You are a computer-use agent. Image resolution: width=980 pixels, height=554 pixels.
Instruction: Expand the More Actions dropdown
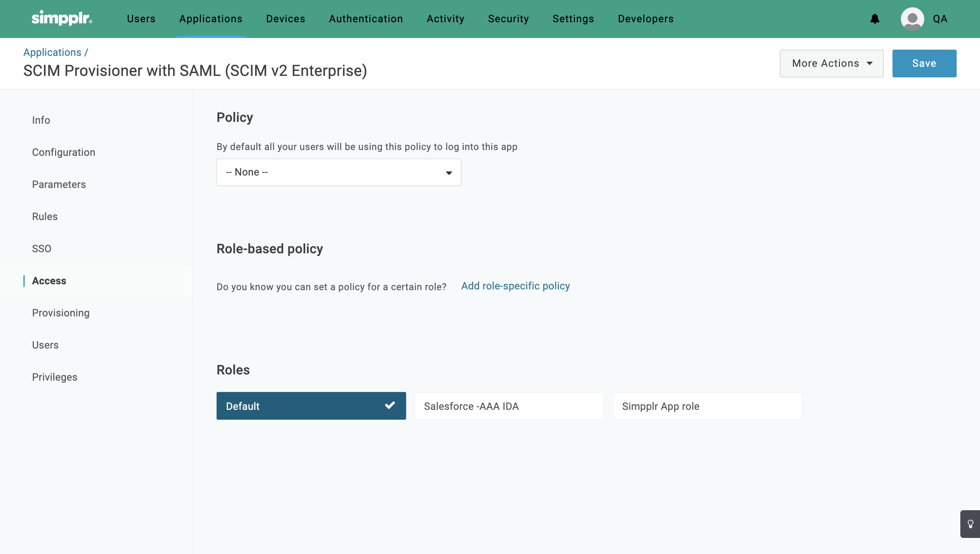[831, 63]
